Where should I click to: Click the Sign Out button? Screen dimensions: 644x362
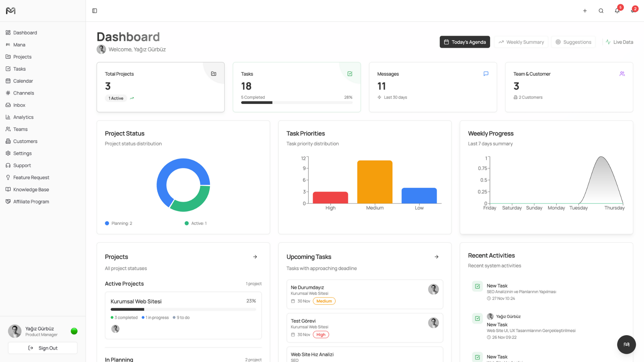[43, 348]
